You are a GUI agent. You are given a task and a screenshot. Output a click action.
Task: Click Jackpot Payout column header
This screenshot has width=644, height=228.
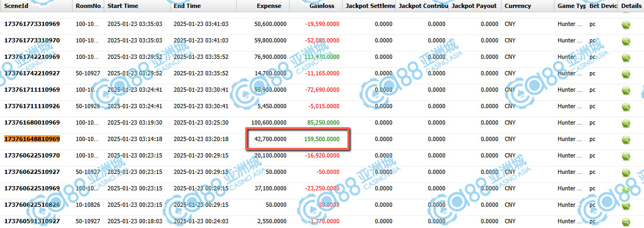(474, 6)
